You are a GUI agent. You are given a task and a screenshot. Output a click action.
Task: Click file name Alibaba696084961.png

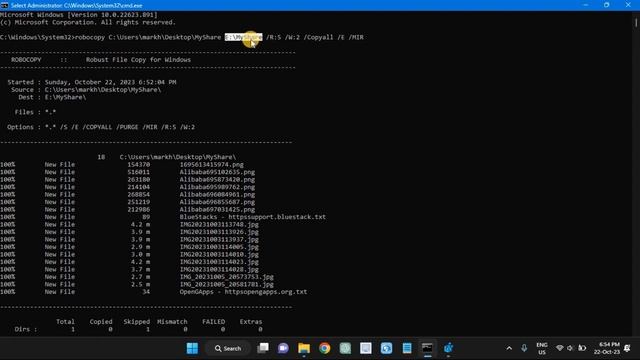coord(217,194)
